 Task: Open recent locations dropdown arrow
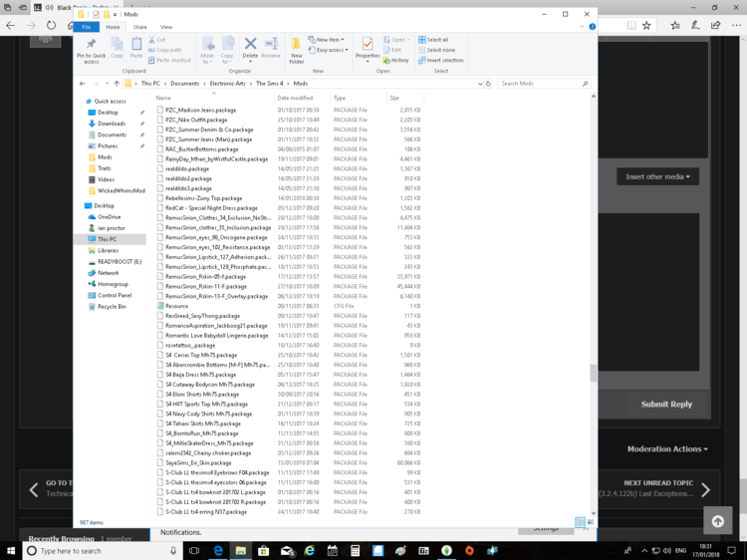click(x=107, y=84)
